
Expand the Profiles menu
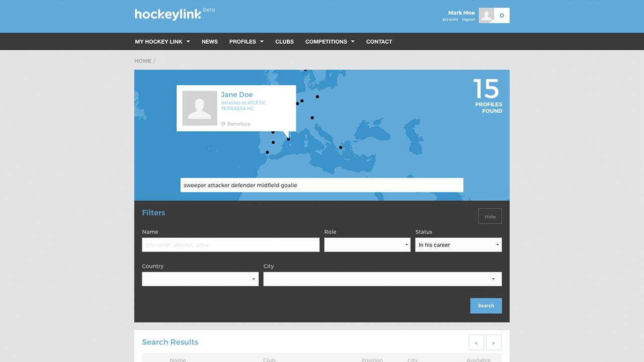(247, 42)
